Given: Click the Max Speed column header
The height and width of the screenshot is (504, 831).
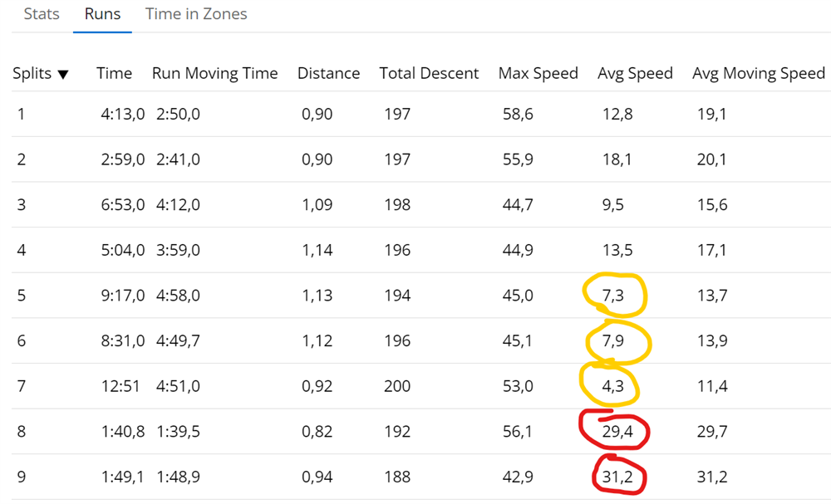Looking at the screenshot, I should (x=538, y=73).
